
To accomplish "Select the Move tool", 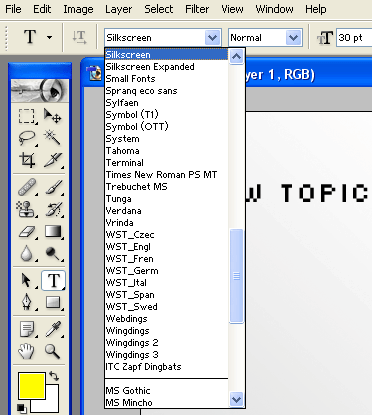I will click(53, 116).
